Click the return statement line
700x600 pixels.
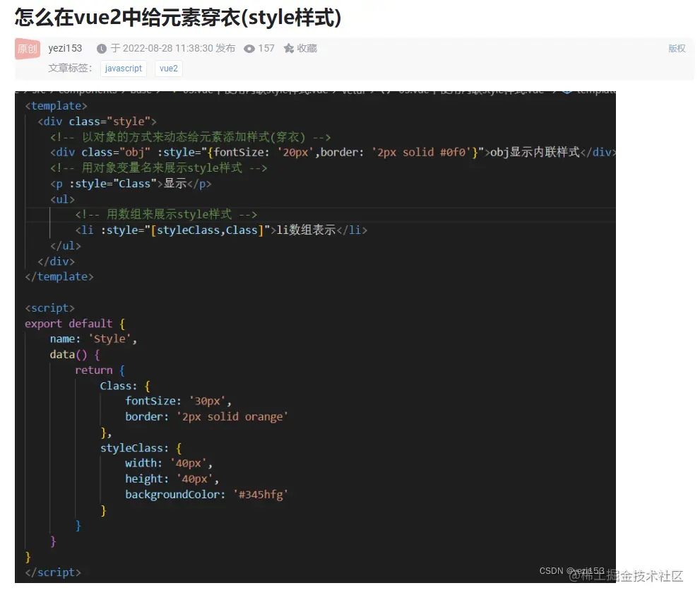[x=100, y=370]
